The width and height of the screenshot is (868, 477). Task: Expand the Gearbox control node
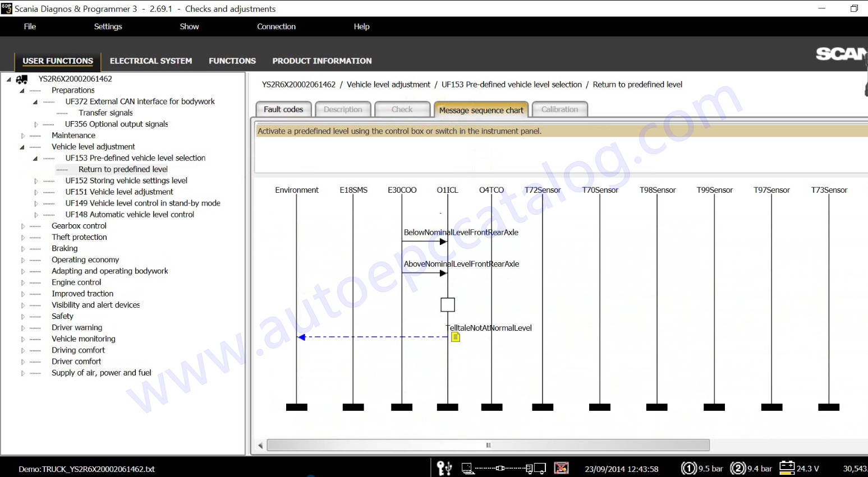(22, 226)
